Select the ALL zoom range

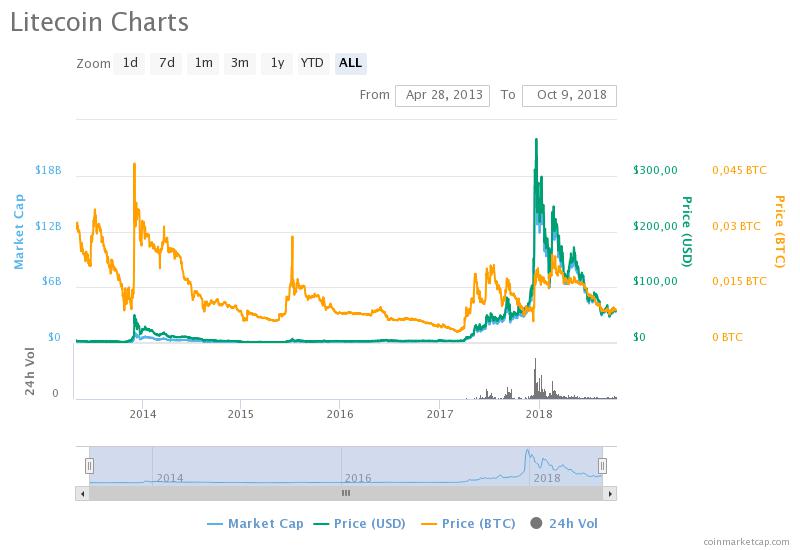coord(350,63)
